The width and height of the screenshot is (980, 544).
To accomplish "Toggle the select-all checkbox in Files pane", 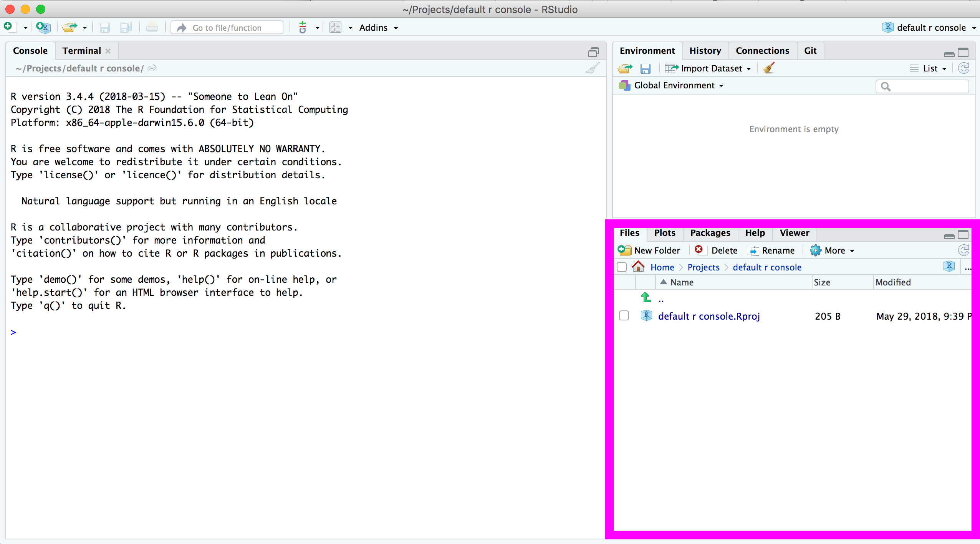I will click(x=622, y=267).
